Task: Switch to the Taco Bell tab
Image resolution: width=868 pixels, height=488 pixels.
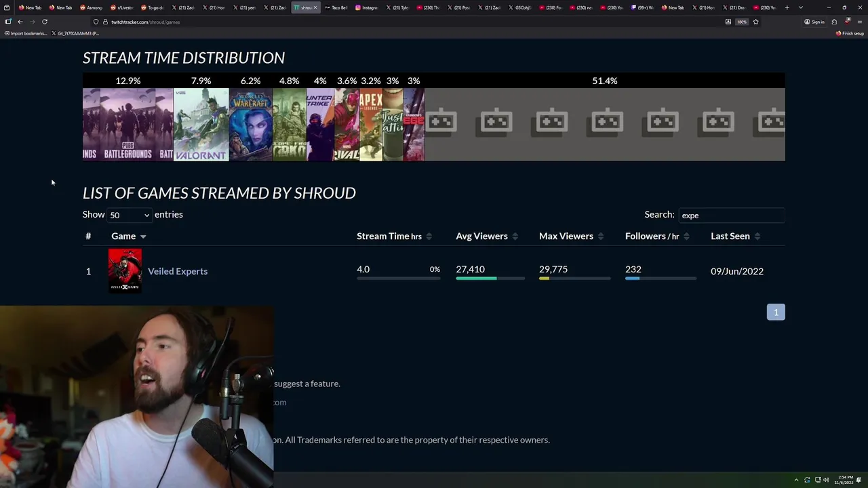Action: [336, 7]
